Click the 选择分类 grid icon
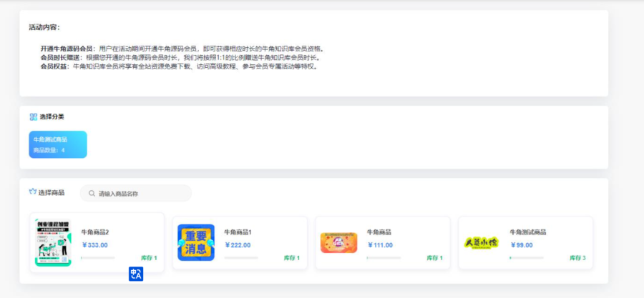 (34, 116)
